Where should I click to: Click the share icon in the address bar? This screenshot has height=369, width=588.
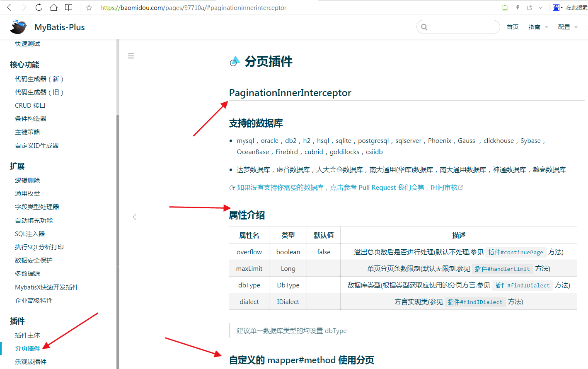point(529,7)
